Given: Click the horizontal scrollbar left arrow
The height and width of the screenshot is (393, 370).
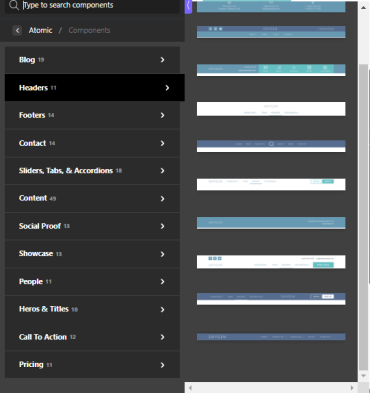Looking at the screenshot, I should coord(190,388).
